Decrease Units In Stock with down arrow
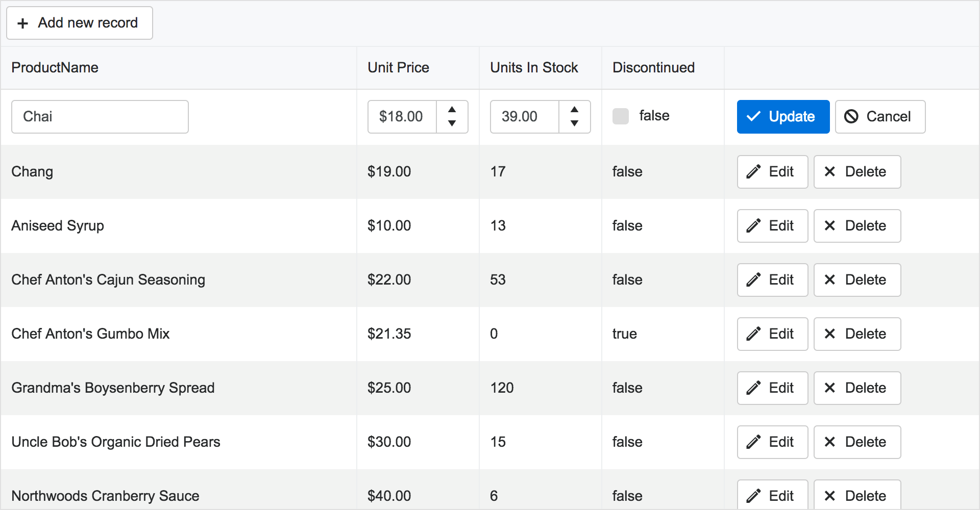Viewport: 980px width, 510px height. tap(574, 123)
